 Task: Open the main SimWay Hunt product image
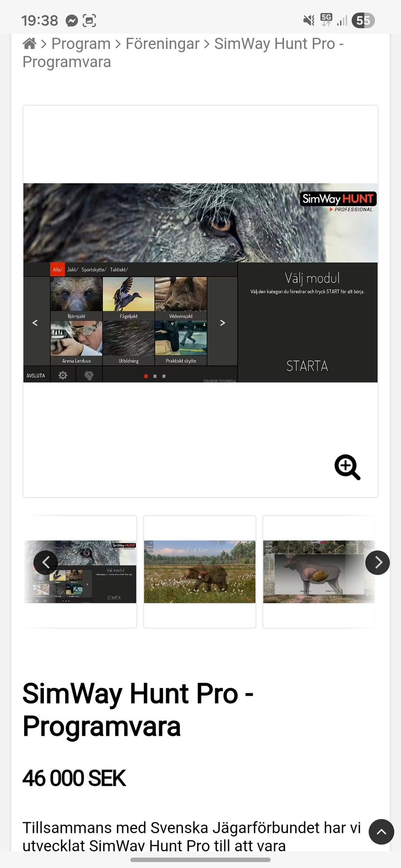[x=200, y=283]
